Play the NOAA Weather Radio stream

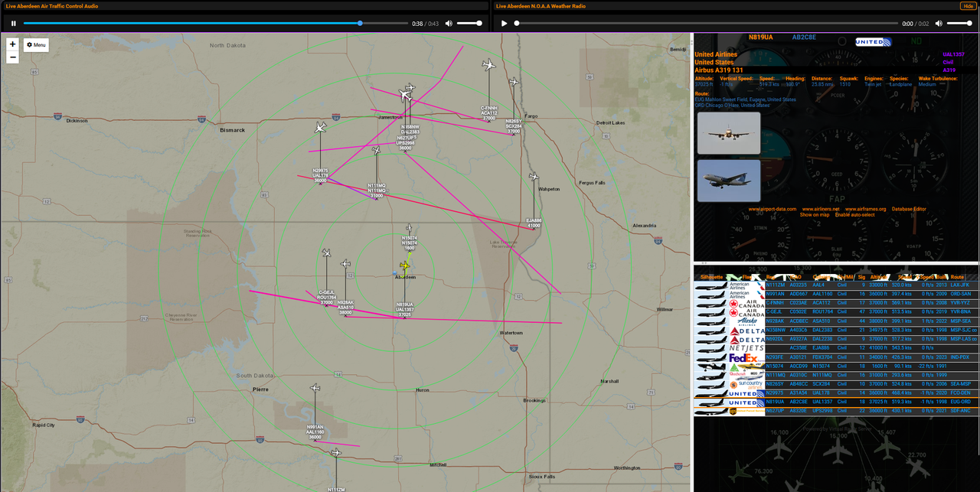(x=504, y=23)
